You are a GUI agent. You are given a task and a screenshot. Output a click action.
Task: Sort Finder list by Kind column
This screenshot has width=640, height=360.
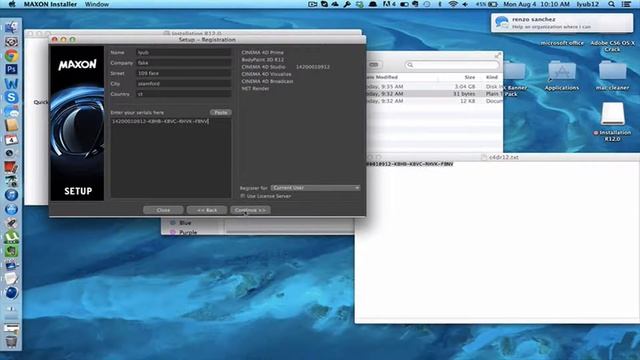(492, 77)
